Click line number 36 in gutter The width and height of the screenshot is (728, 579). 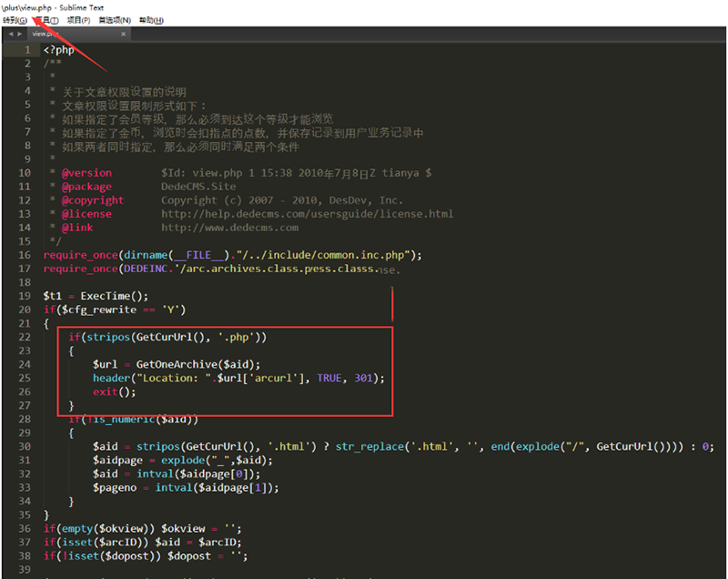[24, 529]
